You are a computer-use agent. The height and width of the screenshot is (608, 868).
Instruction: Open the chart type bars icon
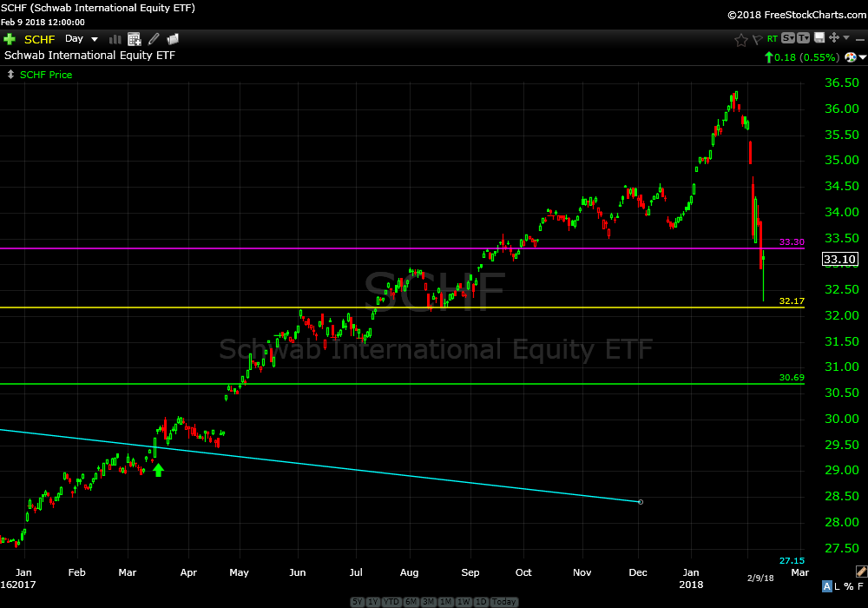115,39
